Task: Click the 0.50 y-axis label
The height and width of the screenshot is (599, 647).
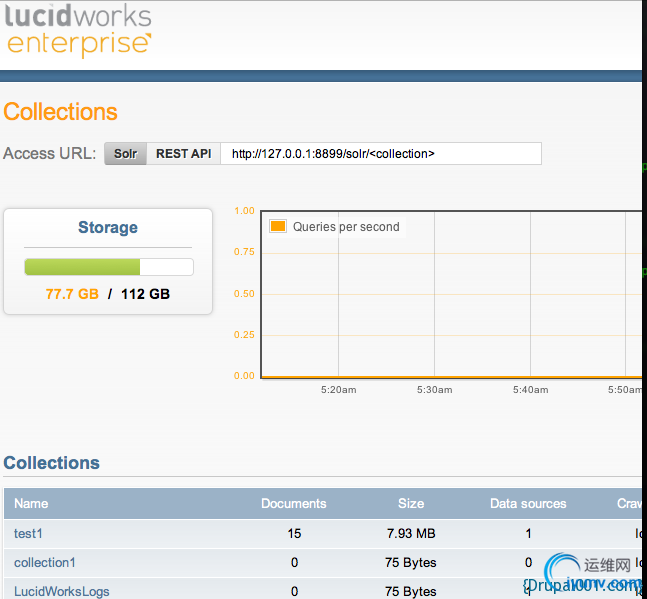Action: pyautogui.click(x=244, y=294)
